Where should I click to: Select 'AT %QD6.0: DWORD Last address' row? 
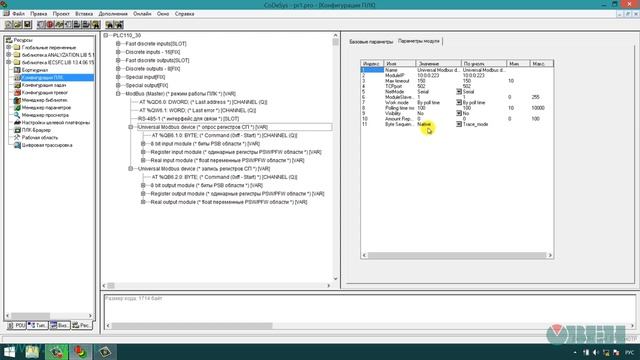point(203,102)
